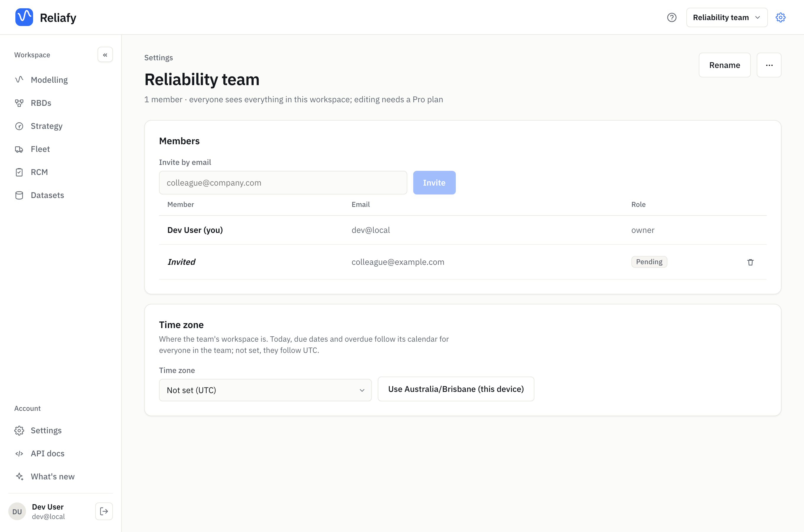This screenshot has width=804, height=532.
Task: Open Settings in the Account section
Action: pos(60,430)
